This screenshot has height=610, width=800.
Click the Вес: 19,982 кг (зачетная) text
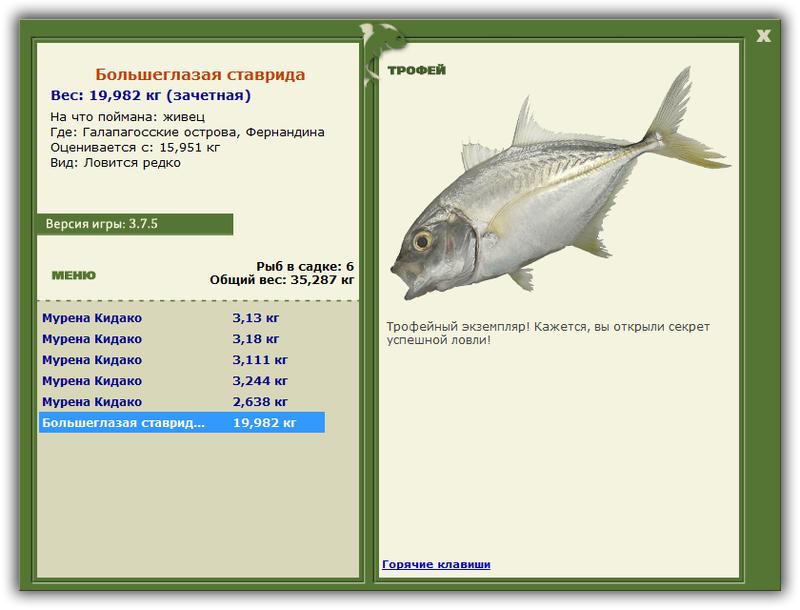[x=151, y=95]
